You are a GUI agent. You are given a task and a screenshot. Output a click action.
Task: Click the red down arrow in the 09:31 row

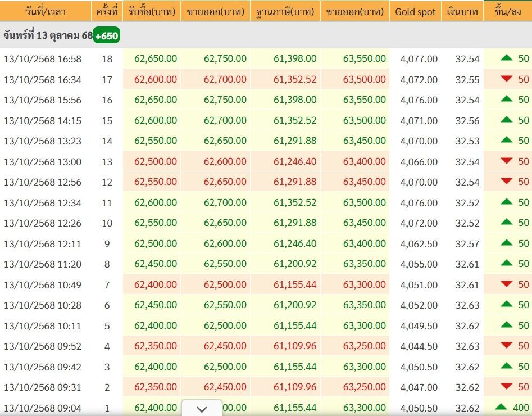click(507, 387)
